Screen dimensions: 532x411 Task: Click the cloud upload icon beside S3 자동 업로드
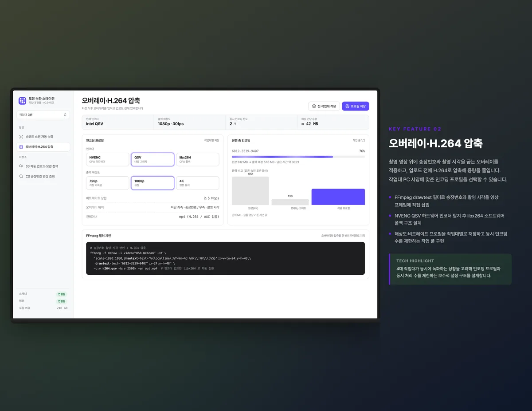(x=21, y=166)
